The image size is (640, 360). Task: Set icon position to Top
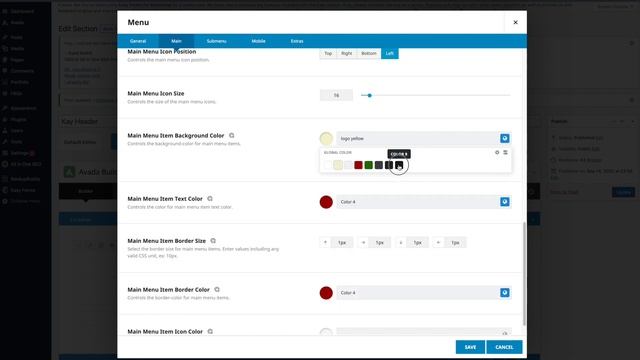tap(328, 53)
